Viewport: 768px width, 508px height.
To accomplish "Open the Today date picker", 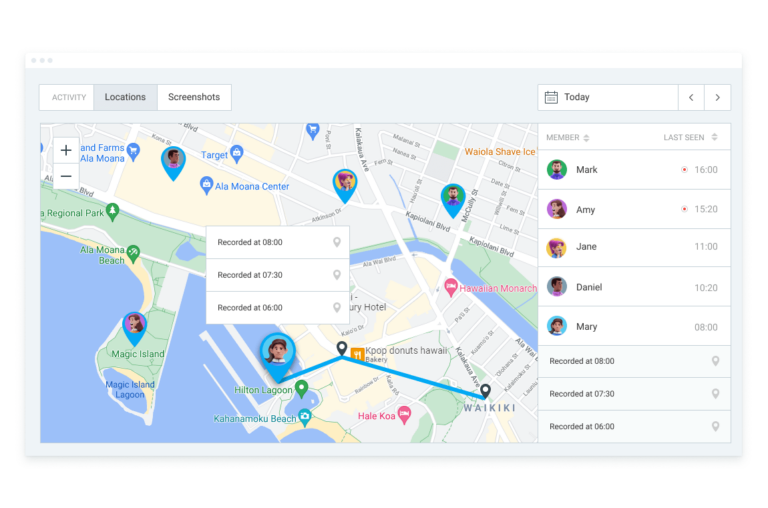I will click(x=608, y=97).
